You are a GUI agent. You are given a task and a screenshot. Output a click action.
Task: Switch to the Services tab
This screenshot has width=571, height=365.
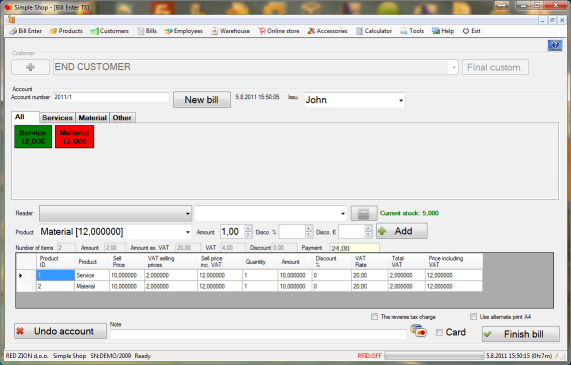click(57, 118)
